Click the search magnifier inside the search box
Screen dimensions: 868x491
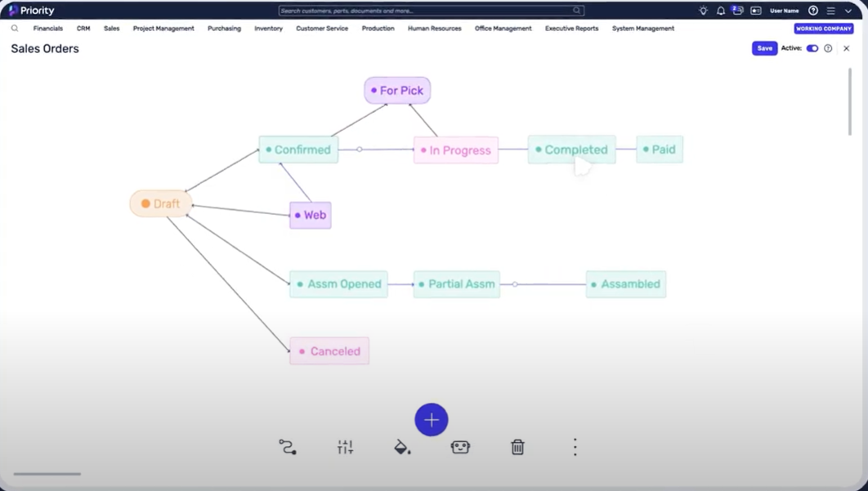pyautogui.click(x=577, y=11)
